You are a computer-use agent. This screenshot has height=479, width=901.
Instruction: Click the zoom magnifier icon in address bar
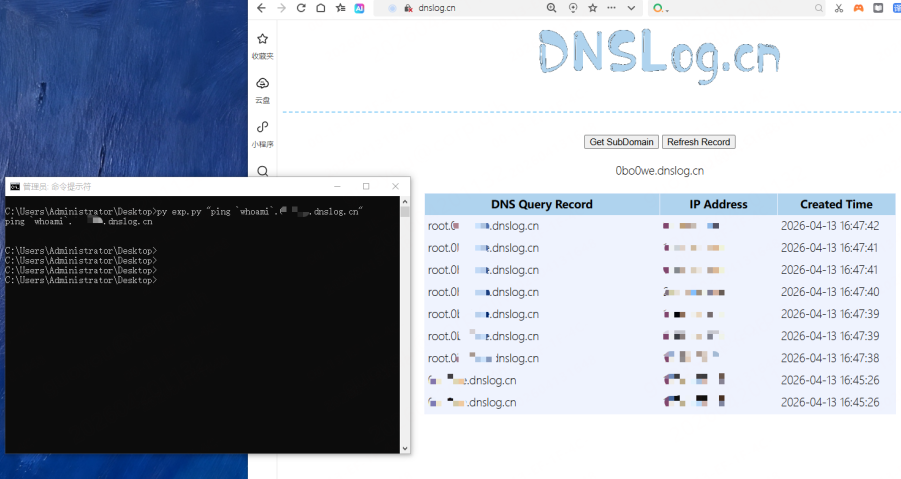551,8
